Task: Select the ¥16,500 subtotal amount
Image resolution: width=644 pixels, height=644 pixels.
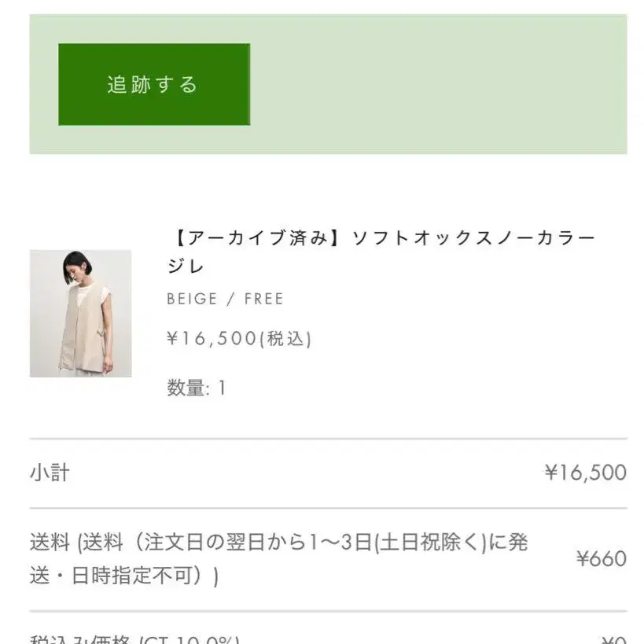Action: 586,473
